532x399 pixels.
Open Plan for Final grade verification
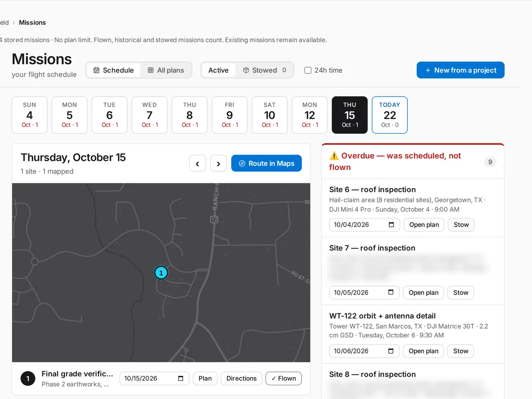205,378
